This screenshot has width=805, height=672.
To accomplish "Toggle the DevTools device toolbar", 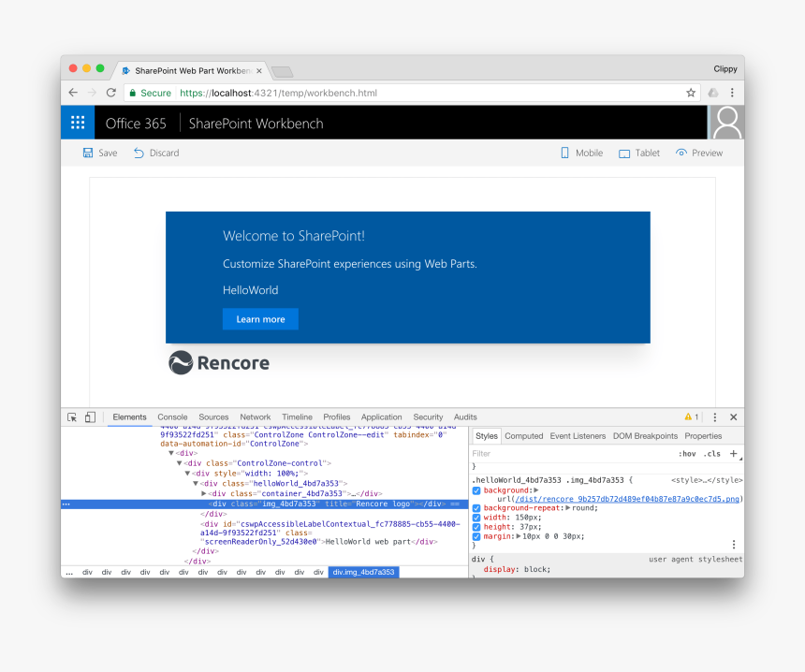I will pyautogui.click(x=91, y=417).
